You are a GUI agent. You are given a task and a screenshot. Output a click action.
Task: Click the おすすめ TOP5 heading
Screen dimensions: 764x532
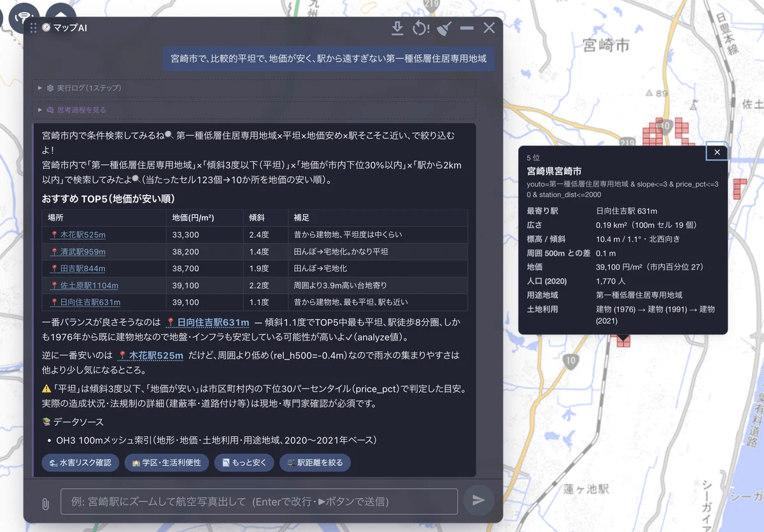coord(108,199)
